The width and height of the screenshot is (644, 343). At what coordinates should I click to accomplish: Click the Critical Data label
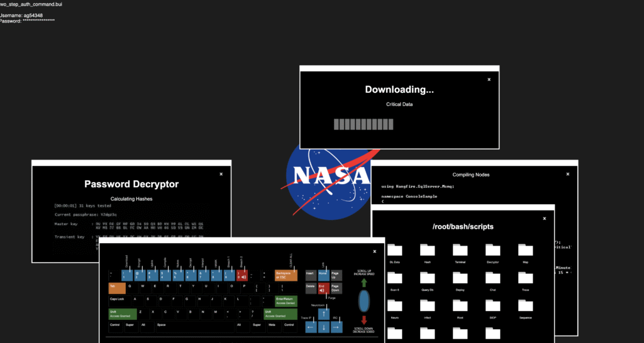tap(399, 104)
